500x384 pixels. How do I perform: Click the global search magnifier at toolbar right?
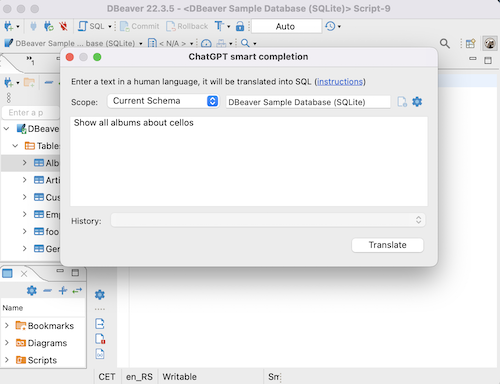pyautogui.click(x=445, y=43)
